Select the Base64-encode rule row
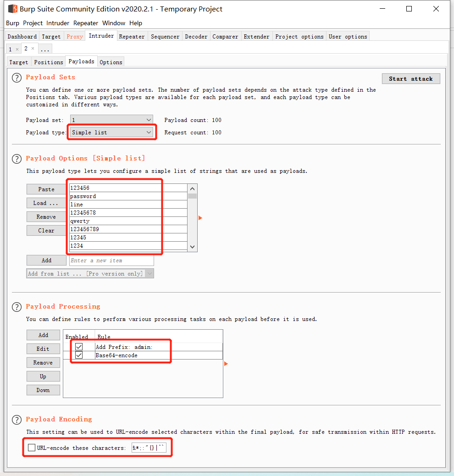The height and width of the screenshot is (476, 454). click(x=143, y=355)
